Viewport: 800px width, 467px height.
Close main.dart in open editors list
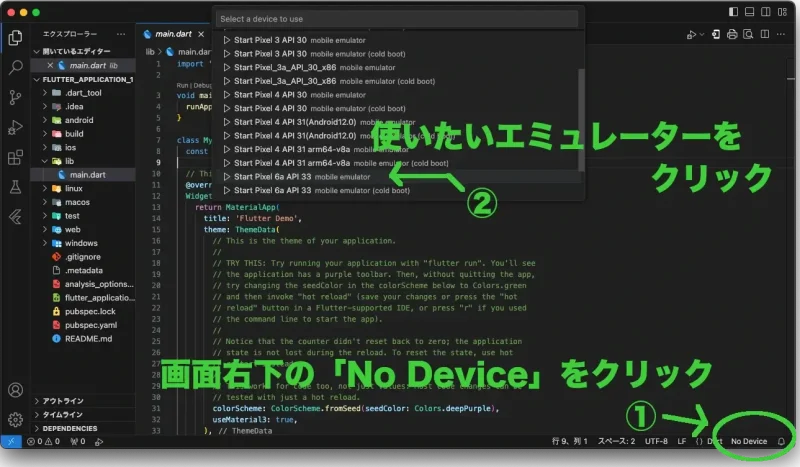pyautogui.click(x=50, y=65)
